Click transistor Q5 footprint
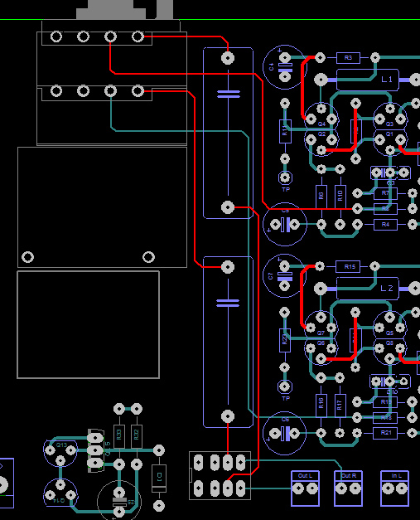This screenshot has width=420, height=520. [389, 325]
